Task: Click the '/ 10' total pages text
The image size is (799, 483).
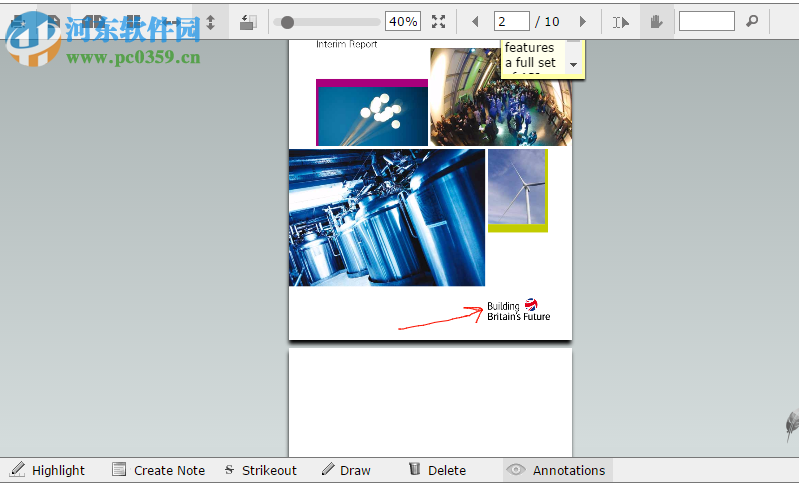Action: pyautogui.click(x=547, y=21)
